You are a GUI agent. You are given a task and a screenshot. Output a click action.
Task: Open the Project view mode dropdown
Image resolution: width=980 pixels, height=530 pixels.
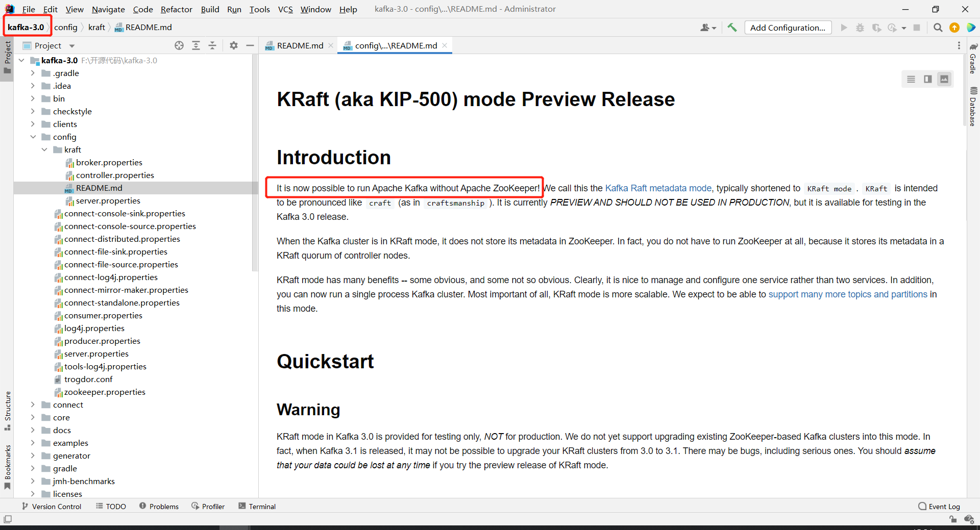tap(71, 45)
